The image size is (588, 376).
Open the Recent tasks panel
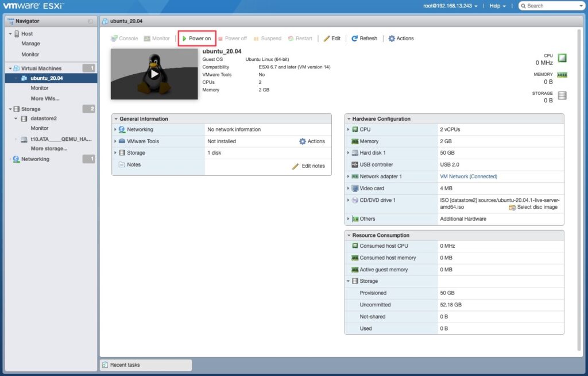pos(146,365)
